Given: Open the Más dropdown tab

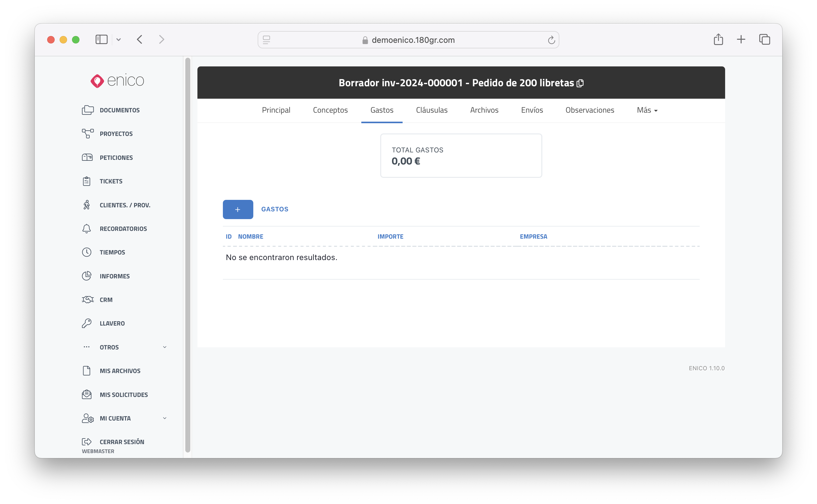Looking at the screenshot, I should point(647,110).
